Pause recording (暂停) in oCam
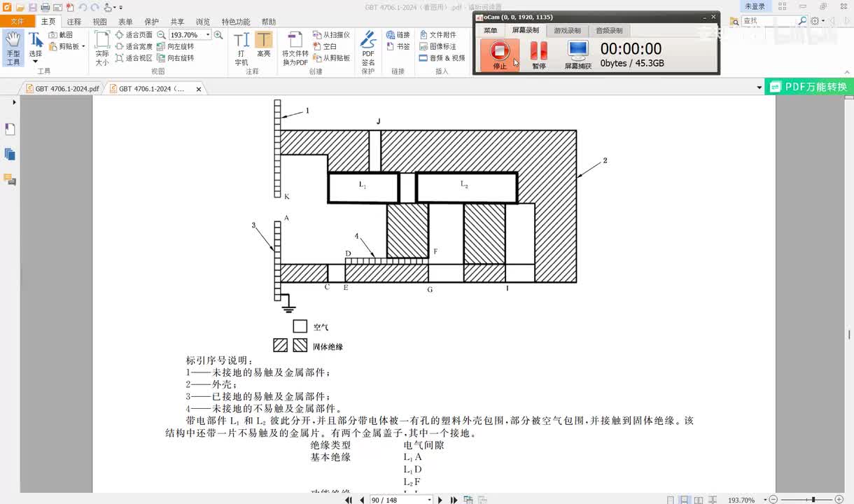The height and width of the screenshot is (504, 854). 538,55
